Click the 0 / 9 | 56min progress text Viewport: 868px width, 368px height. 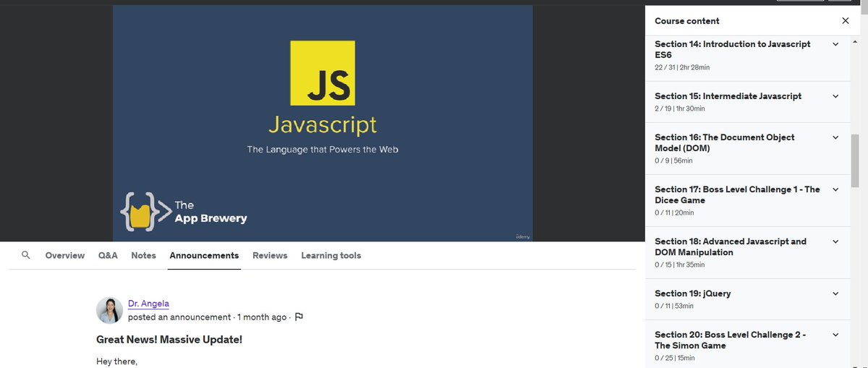(673, 161)
